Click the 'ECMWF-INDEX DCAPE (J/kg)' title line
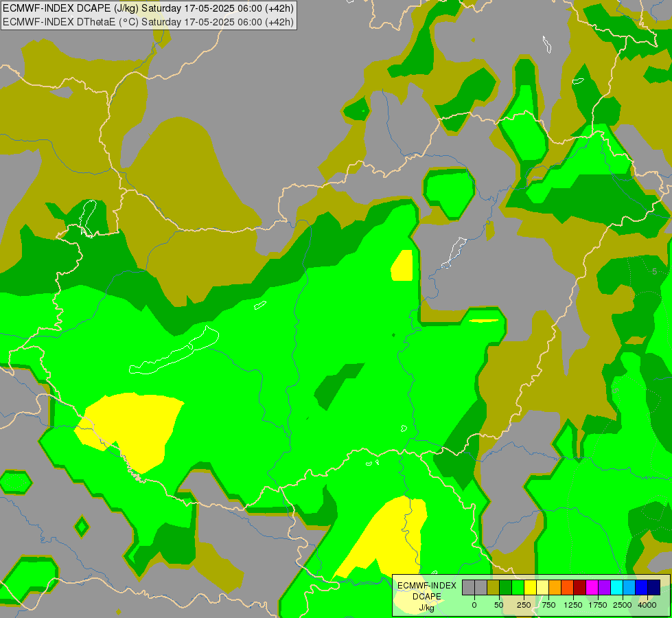This screenshot has width=672, height=618. (x=148, y=8)
